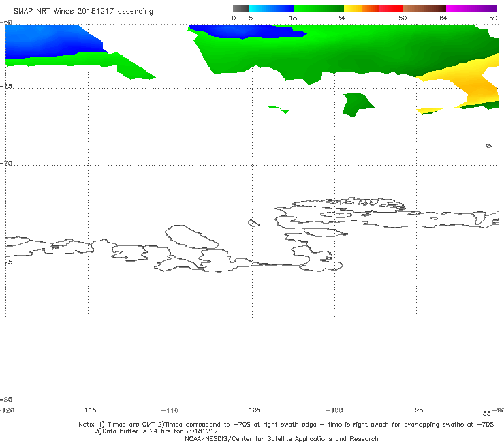Click the longitude label '-115'
The width and height of the screenshot is (504, 443).
[x=88, y=410]
